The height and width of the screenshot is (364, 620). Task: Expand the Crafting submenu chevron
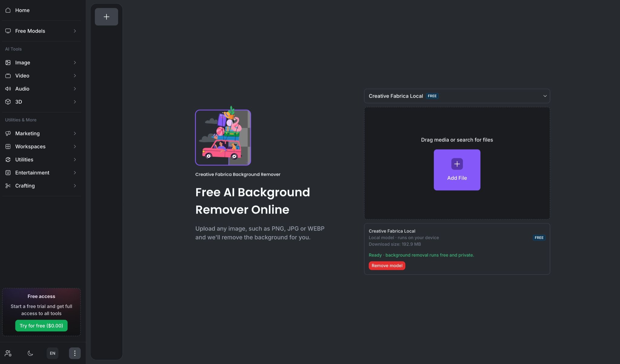pyautogui.click(x=75, y=186)
